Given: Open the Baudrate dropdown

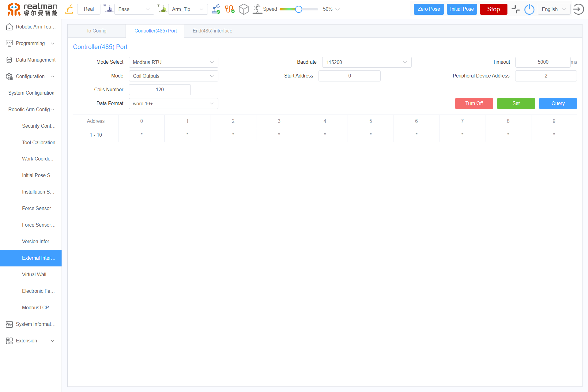Looking at the screenshot, I should click(x=367, y=62).
